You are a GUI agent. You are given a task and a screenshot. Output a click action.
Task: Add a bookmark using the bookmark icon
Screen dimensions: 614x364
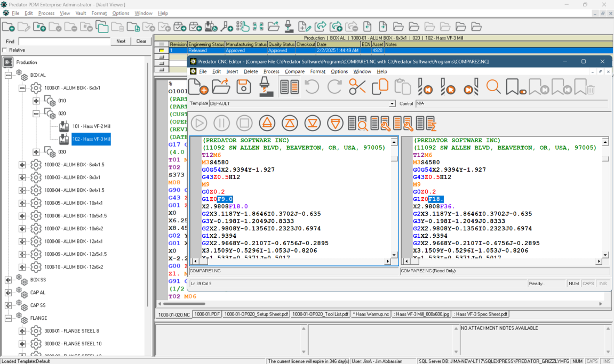513,86
